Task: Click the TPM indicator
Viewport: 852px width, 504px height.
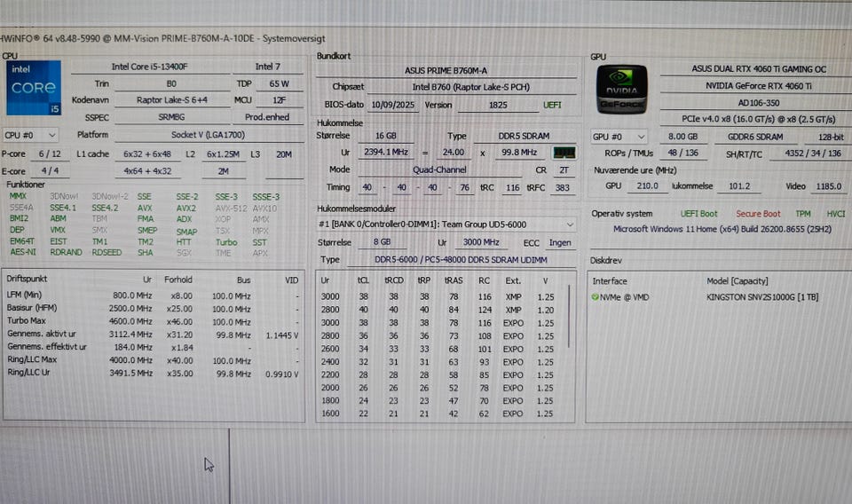Action: (x=803, y=214)
